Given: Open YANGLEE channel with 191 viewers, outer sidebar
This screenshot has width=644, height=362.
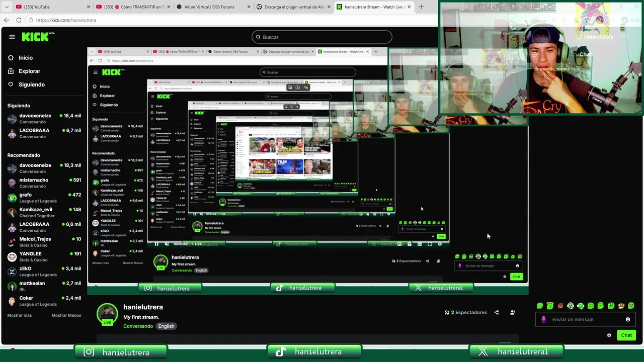Looking at the screenshot, I should (x=44, y=256).
